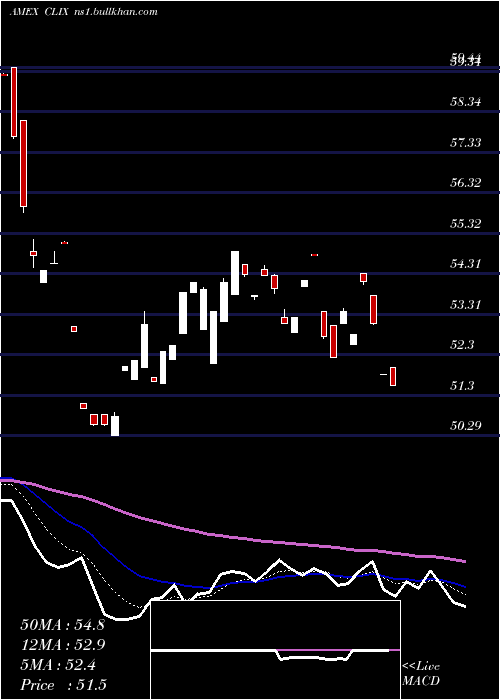The image size is (500, 700).
Task: Click the '<<Live MACD' label
Action: click(421, 674)
